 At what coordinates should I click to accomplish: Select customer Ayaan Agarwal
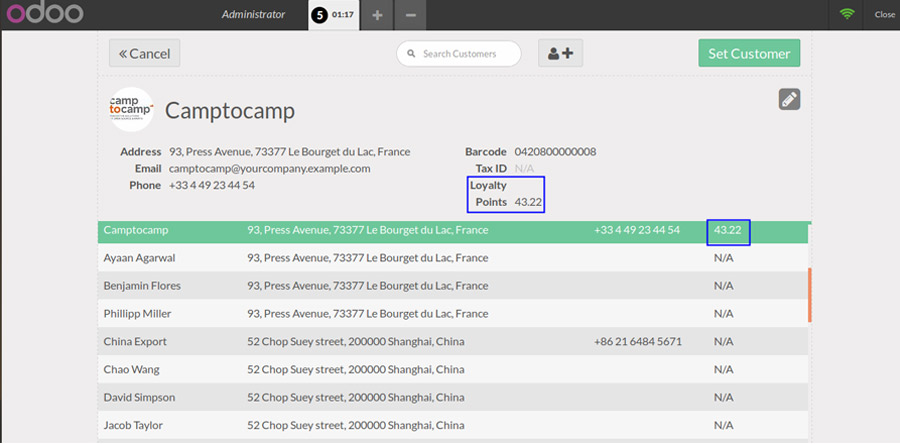click(453, 258)
